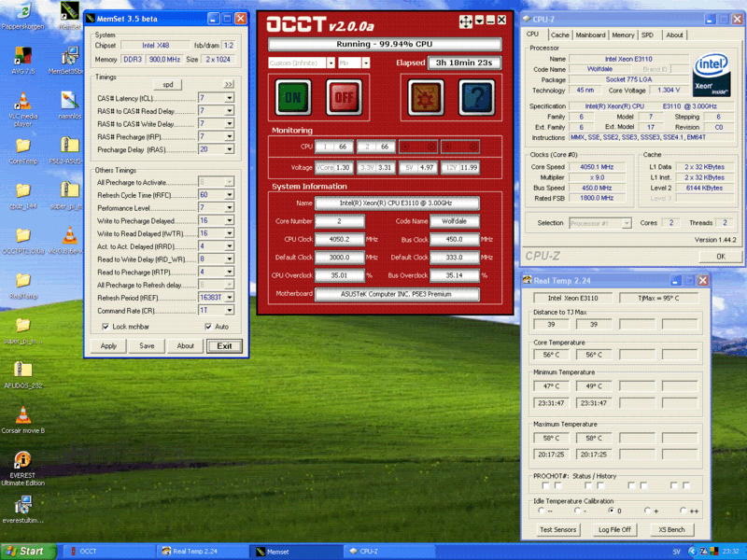This screenshot has height=560, width=747.
Task: Click the OCCT move-window arrows icon
Action: tap(465, 21)
